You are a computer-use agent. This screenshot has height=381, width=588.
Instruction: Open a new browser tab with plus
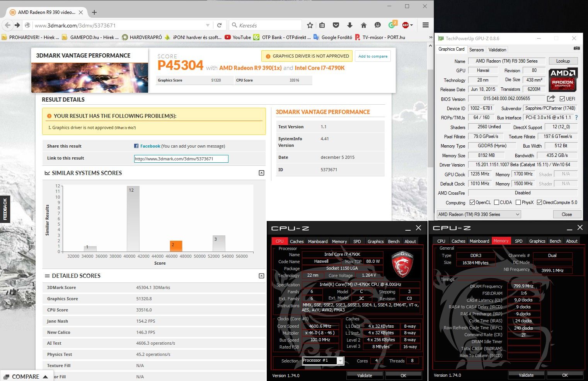pyautogui.click(x=94, y=12)
